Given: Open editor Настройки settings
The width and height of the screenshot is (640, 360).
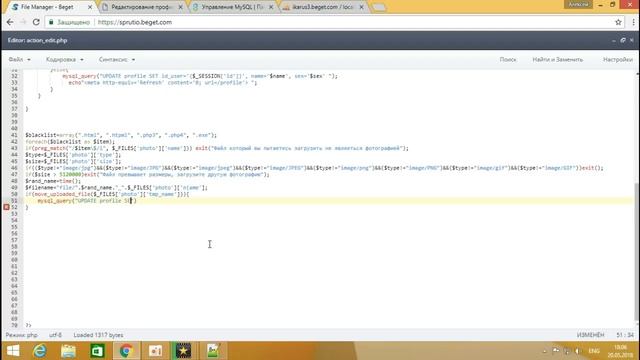Looking at the screenshot, I should 618,60.
